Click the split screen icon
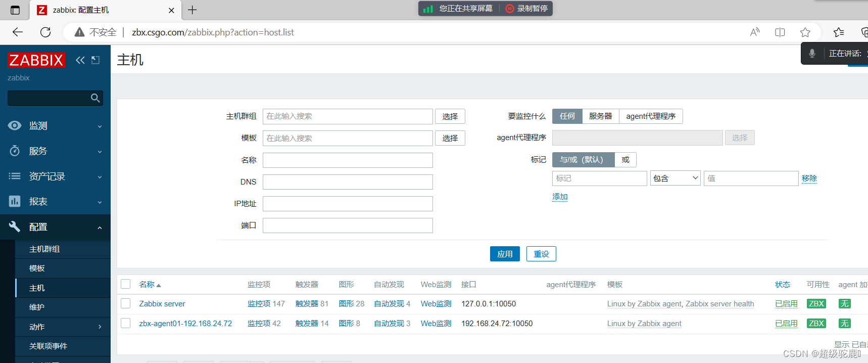The height and width of the screenshot is (363, 868). 780,32
